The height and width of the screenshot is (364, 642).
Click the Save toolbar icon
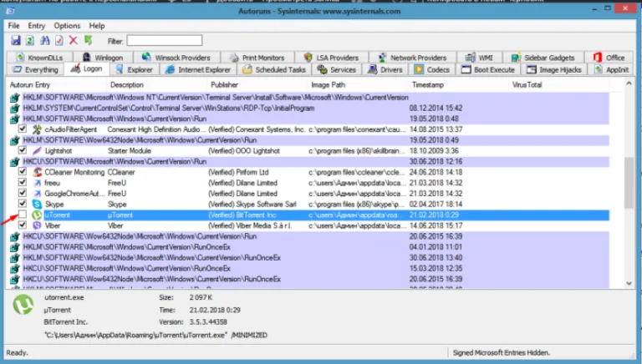[x=16, y=40]
